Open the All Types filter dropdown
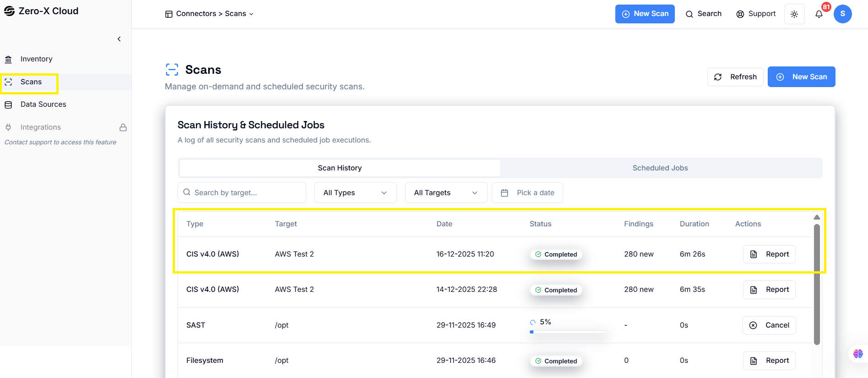 click(355, 193)
